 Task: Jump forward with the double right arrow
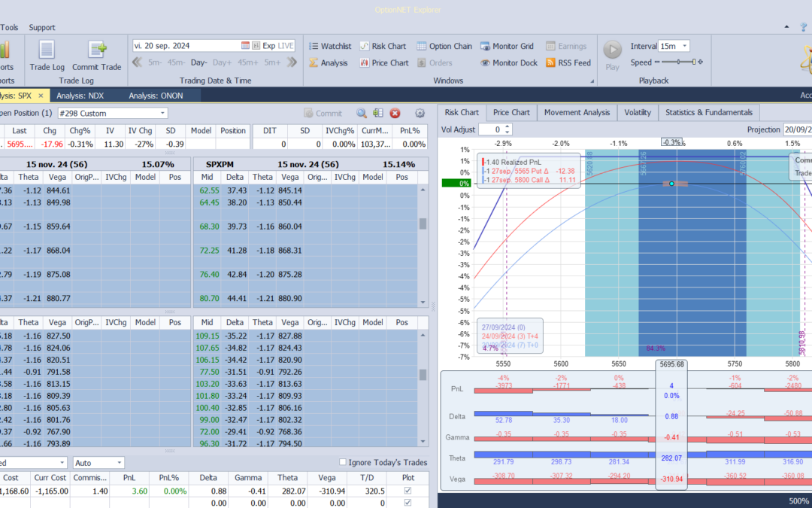pos(292,62)
